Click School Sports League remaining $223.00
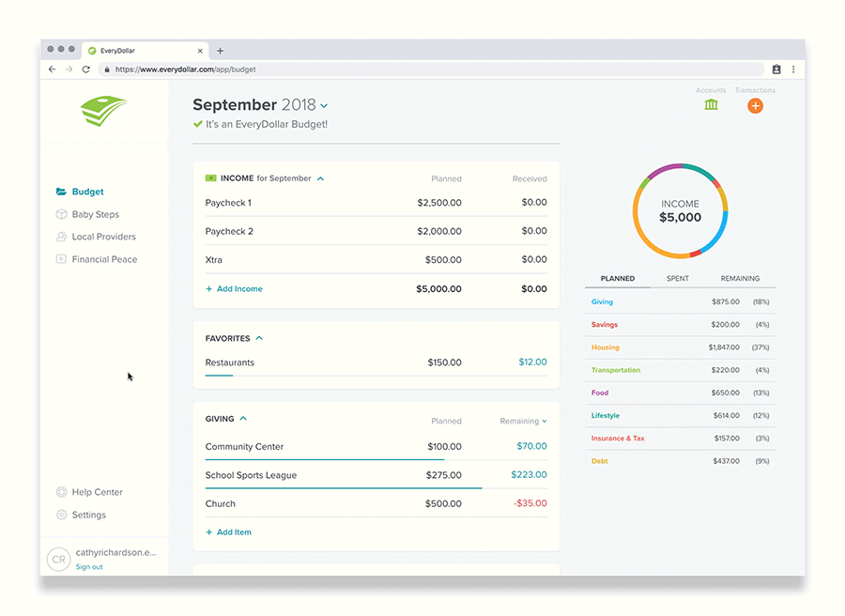The image size is (845, 616). pyautogui.click(x=529, y=475)
